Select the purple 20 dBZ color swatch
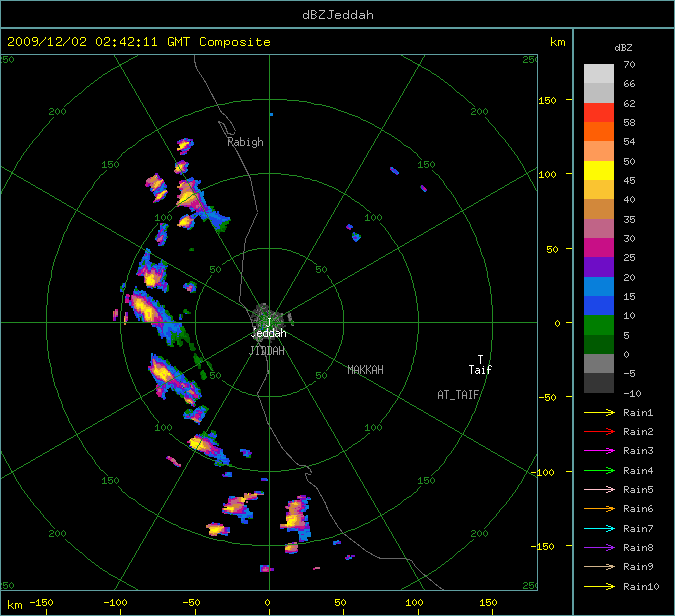This screenshot has width=675, height=616. coord(599,267)
